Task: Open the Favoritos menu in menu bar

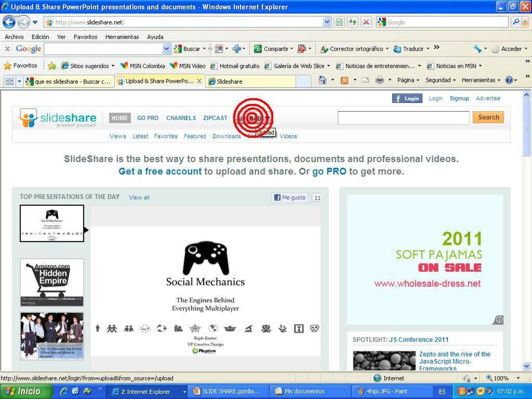Action: [86, 37]
